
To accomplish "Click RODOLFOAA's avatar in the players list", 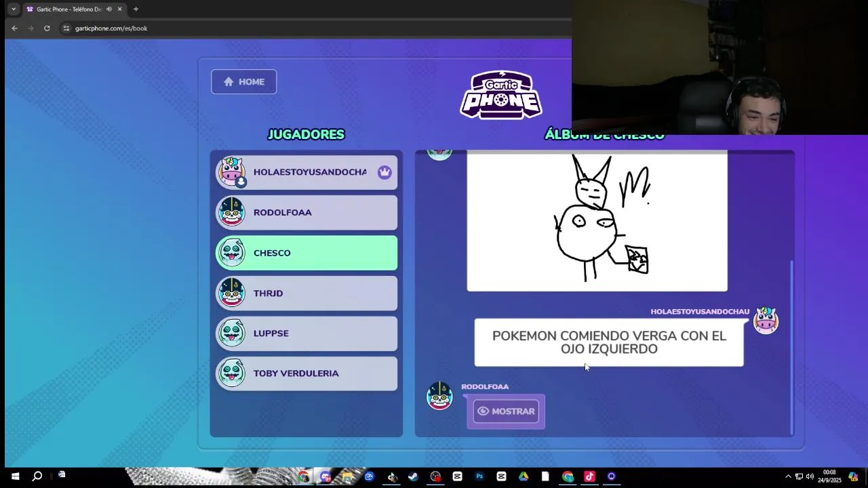I will pos(232,212).
